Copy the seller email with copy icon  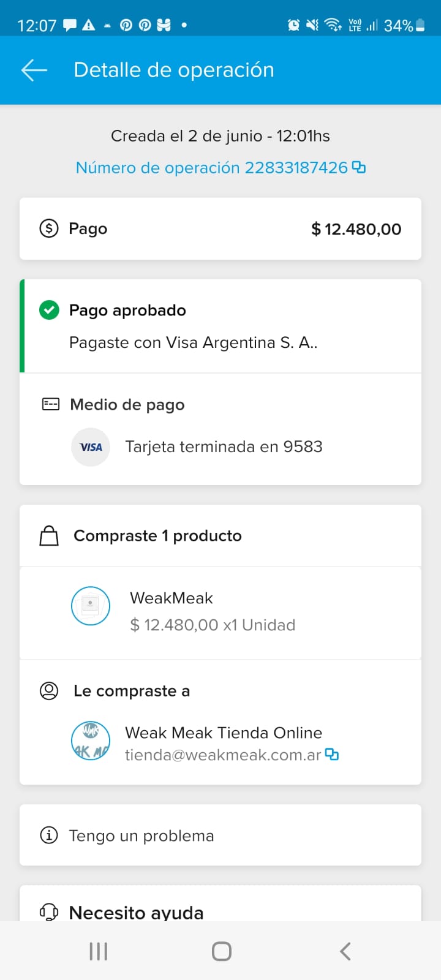(331, 754)
